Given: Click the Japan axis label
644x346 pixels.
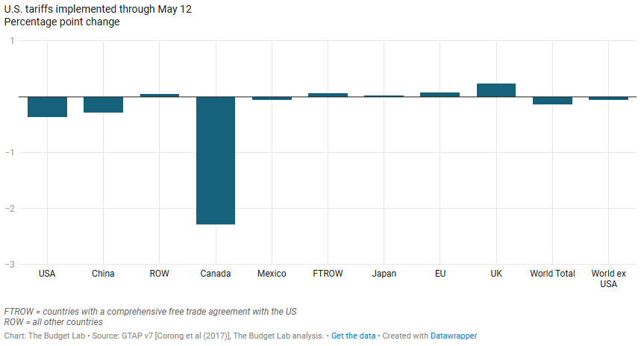Looking at the screenshot, I should pyautogui.click(x=384, y=274).
